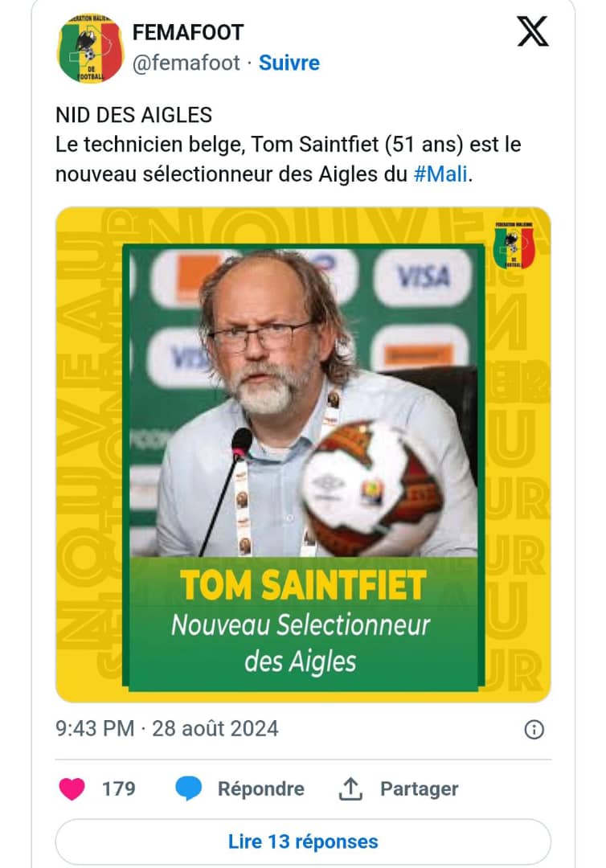Image resolution: width=606 pixels, height=868 pixels.
Task: Click the Partager label
Action: pos(419,789)
